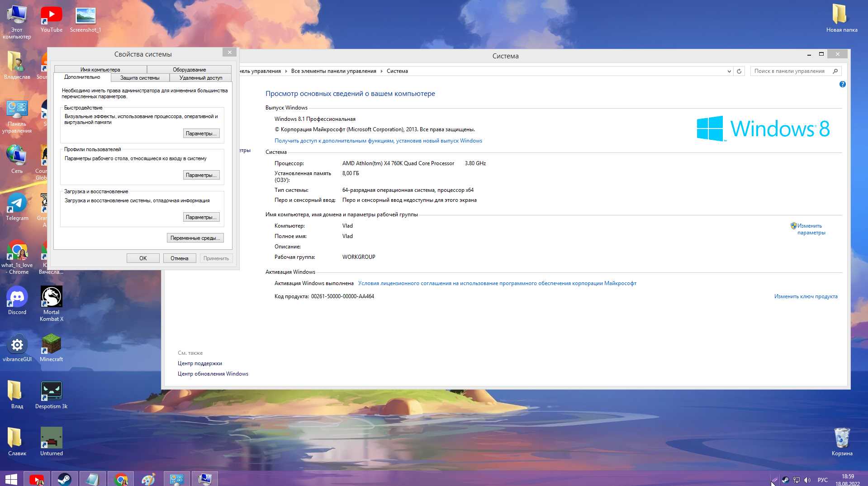Select the Влад folder on the desktop

(x=17, y=395)
